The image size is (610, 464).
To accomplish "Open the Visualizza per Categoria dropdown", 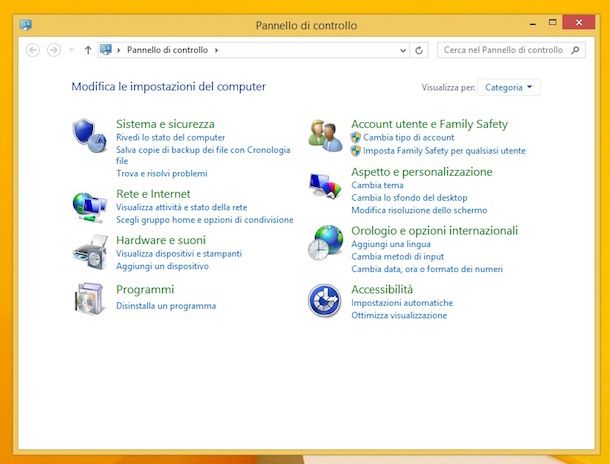I will (x=508, y=88).
